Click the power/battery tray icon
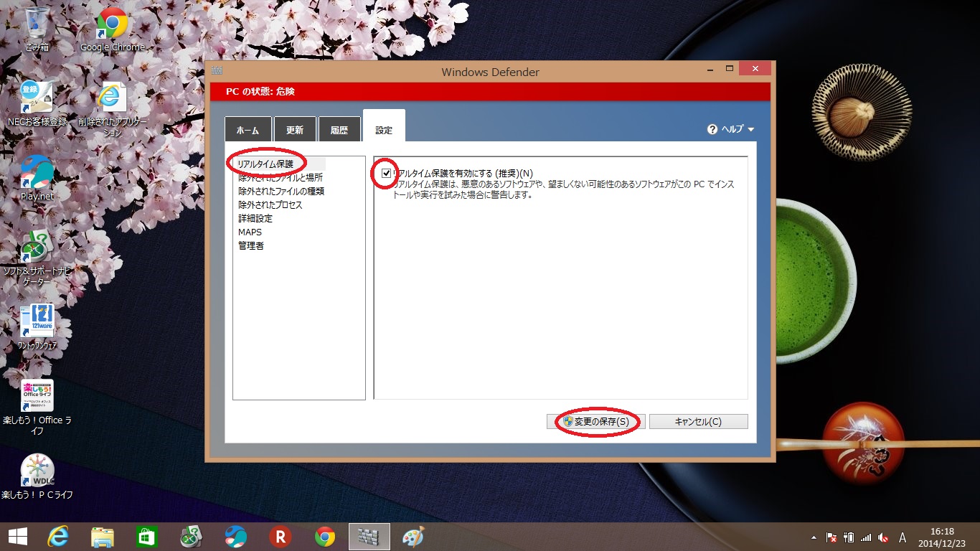Viewport: 980px width, 551px height. pos(849,537)
